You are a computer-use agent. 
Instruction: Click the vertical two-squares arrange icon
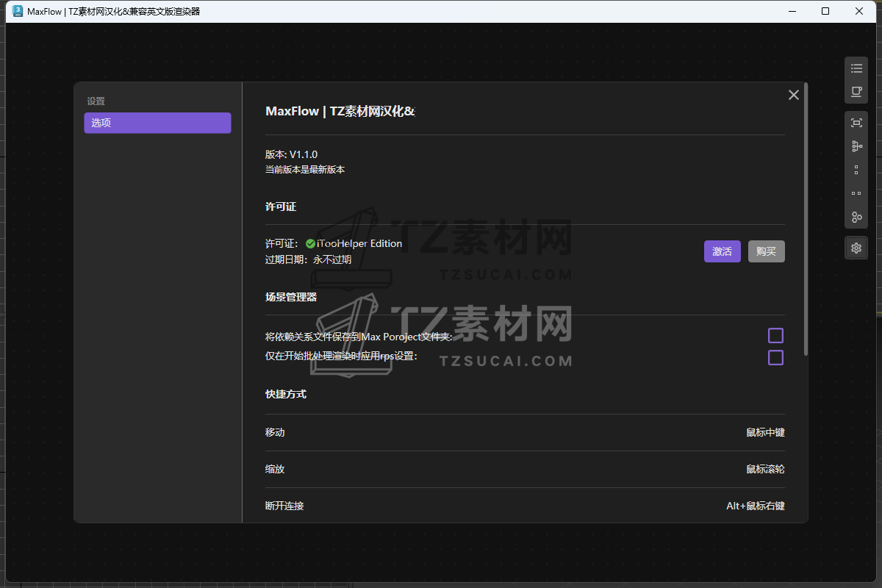pos(856,170)
